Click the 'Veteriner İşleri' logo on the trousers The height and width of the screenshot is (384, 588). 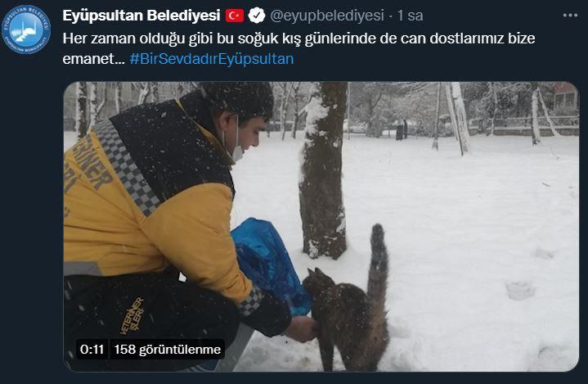(x=132, y=315)
